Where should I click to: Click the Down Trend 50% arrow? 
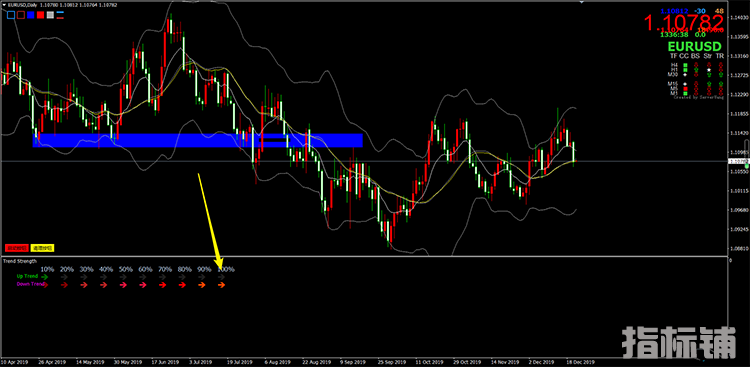(x=123, y=285)
